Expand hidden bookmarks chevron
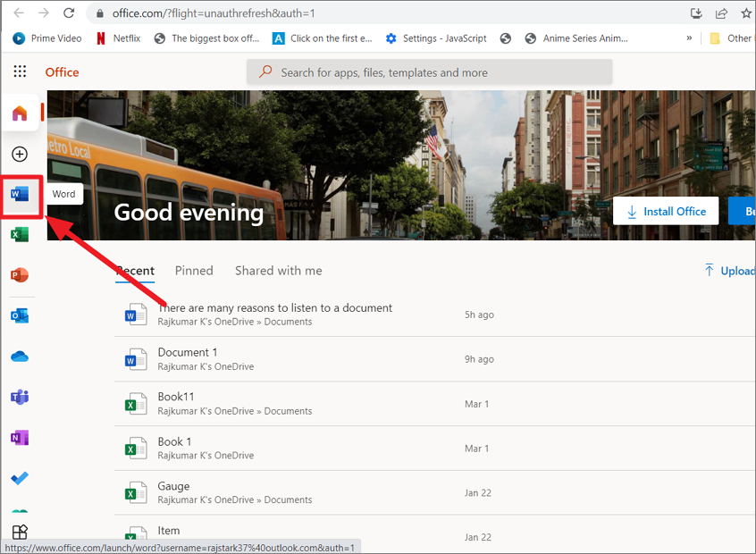The width and height of the screenshot is (756, 554). coord(689,38)
